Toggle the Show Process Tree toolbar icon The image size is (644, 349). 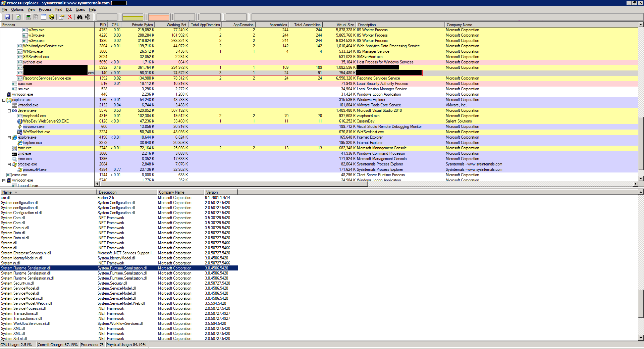(36, 17)
